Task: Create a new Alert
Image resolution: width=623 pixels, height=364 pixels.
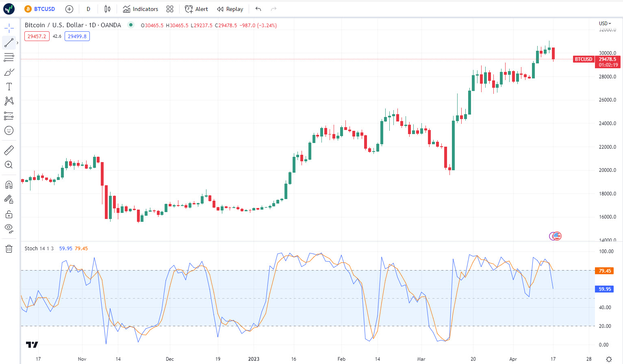Action: (196, 9)
